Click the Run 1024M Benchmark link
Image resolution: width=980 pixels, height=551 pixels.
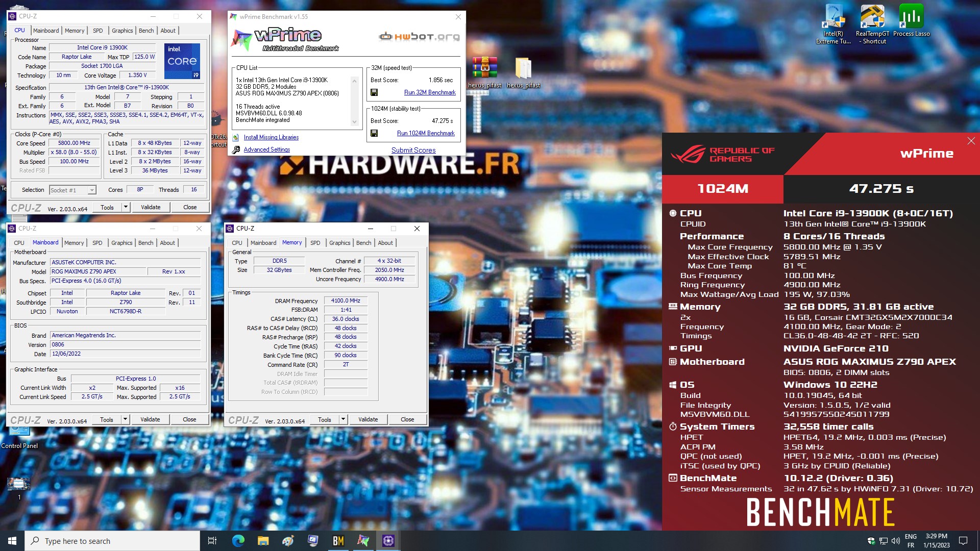pyautogui.click(x=426, y=133)
